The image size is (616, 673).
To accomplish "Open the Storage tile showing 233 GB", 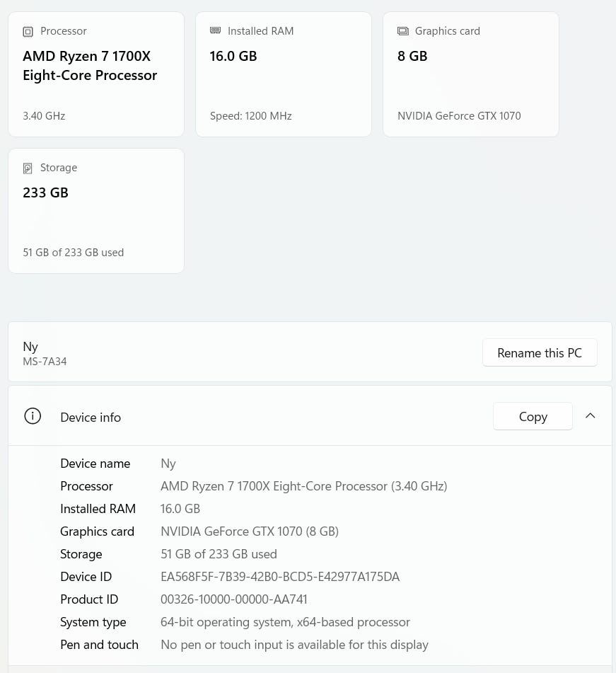I will [96, 211].
